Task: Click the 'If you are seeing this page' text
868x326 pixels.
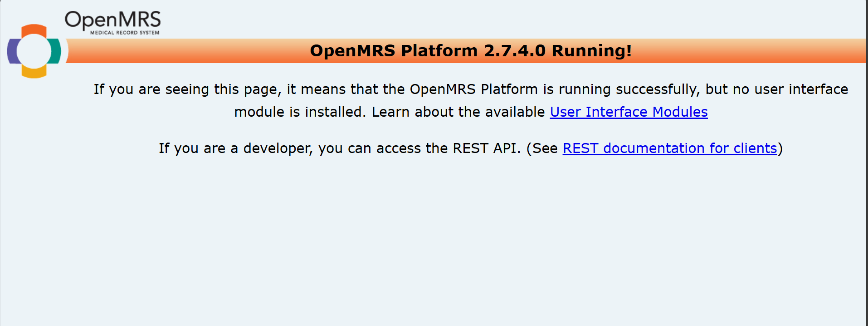Action: pos(471,101)
